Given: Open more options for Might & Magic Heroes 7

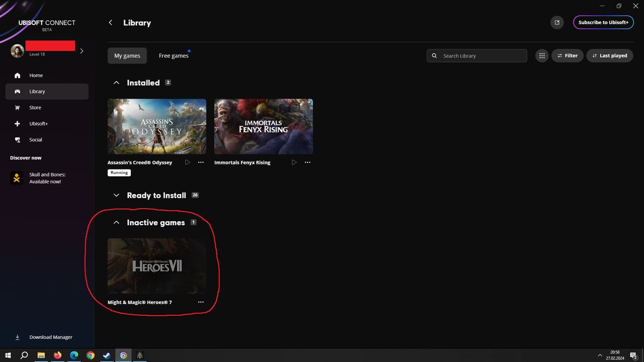Looking at the screenshot, I should coord(201,302).
